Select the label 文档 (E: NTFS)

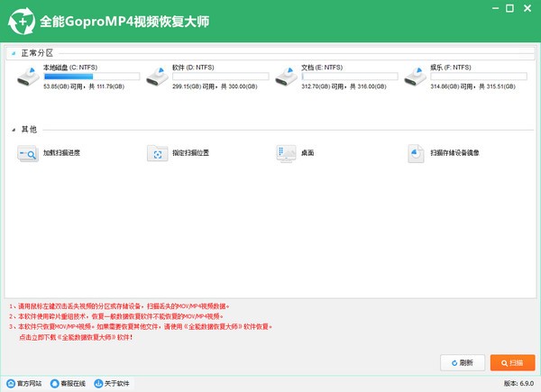click(x=322, y=68)
